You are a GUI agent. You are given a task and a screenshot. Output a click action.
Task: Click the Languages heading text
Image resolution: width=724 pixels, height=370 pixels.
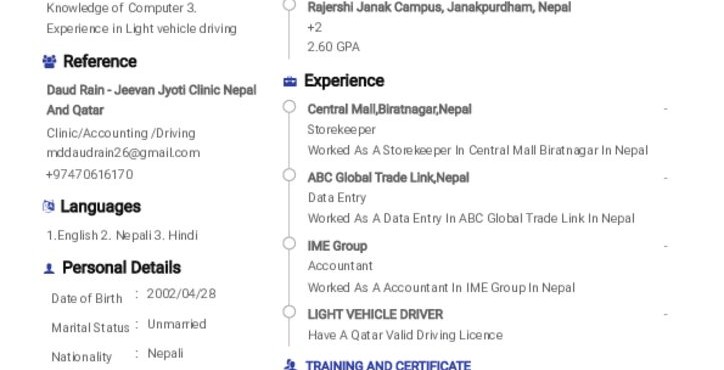point(101,206)
